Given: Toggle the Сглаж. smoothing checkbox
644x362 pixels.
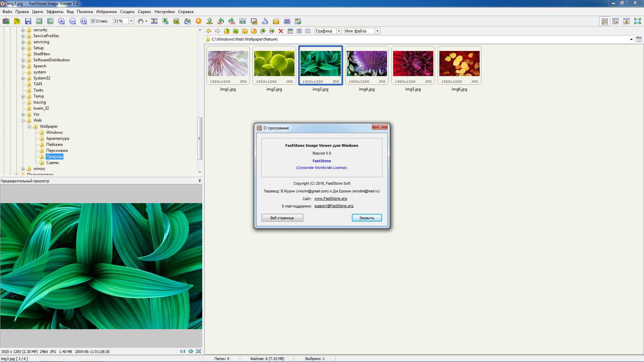Looking at the screenshot, I should [x=93, y=21].
